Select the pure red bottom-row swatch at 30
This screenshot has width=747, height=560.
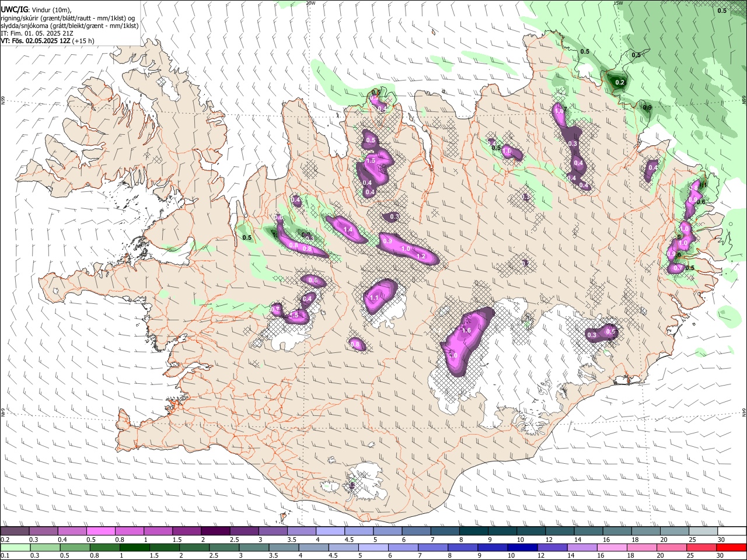click(x=731, y=547)
